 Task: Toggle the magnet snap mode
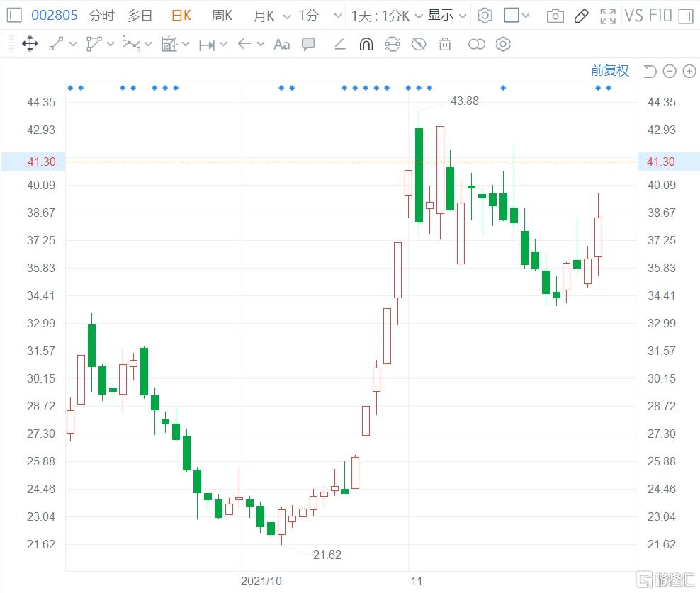[366, 44]
